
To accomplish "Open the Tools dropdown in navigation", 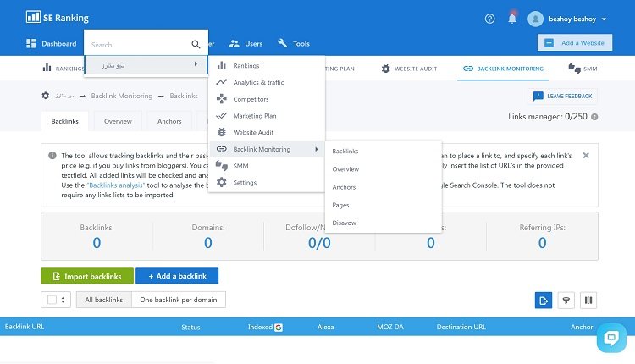I will tap(294, 43).
